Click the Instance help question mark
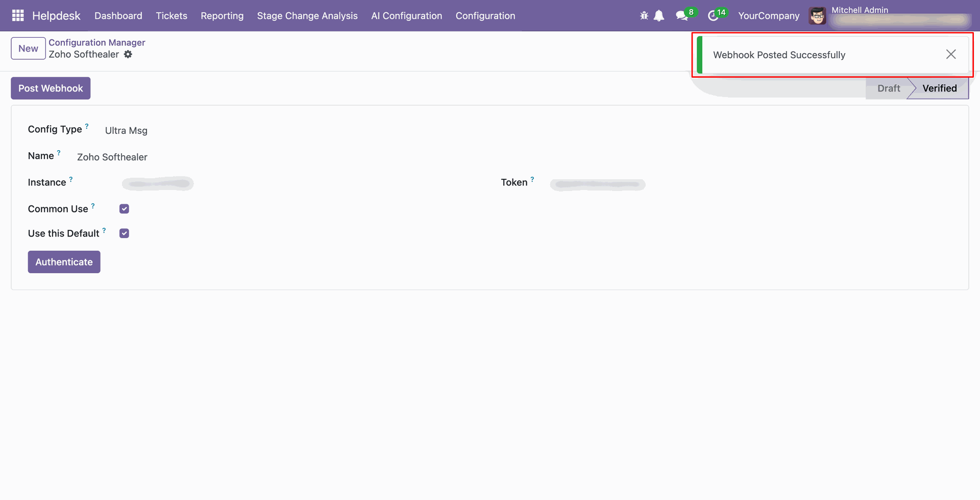980x500 pixels. [x=71, y=179]
